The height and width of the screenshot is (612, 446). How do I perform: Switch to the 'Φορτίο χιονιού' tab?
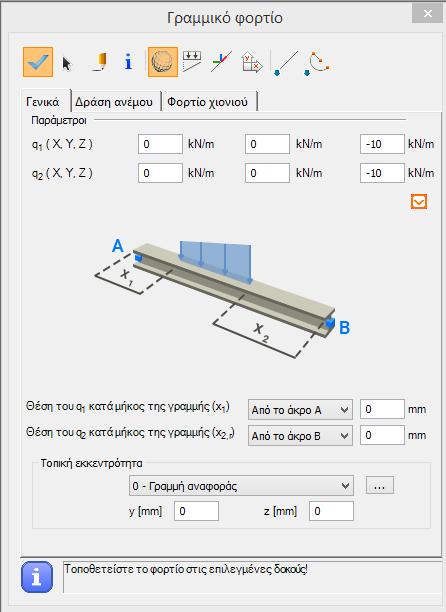click(x=208, y=102)
